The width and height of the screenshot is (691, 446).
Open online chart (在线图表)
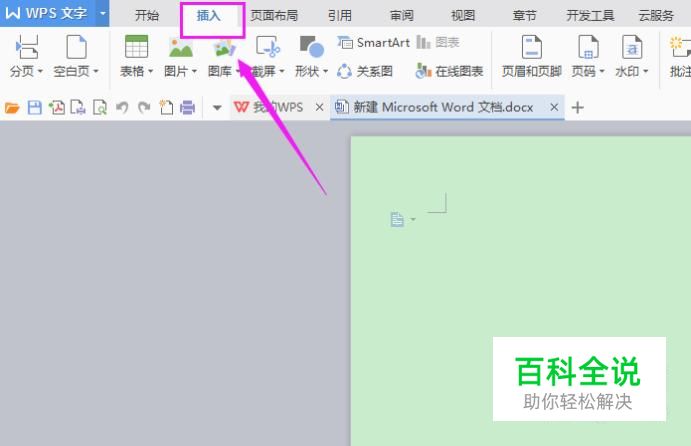[449, 71]
